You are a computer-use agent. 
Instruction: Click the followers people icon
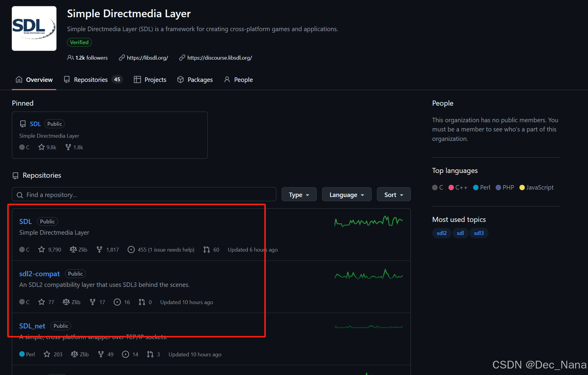coord(70,58)
